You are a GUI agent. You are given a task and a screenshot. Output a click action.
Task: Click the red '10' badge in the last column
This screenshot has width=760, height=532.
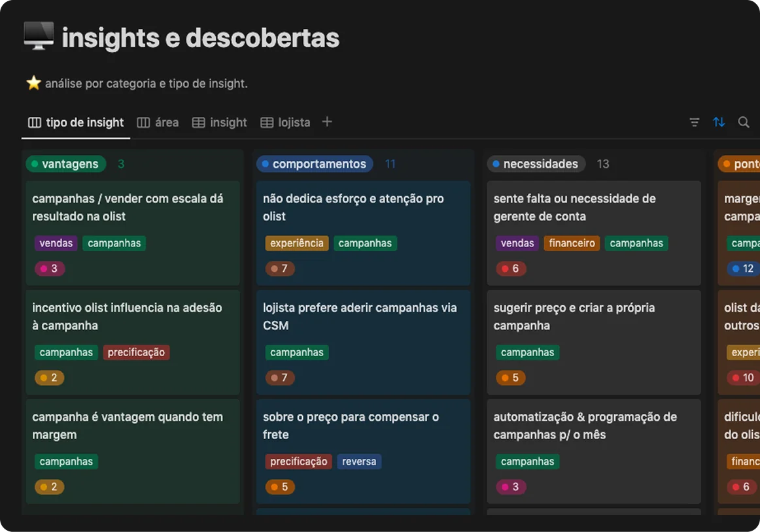click(x=743, y=378)
